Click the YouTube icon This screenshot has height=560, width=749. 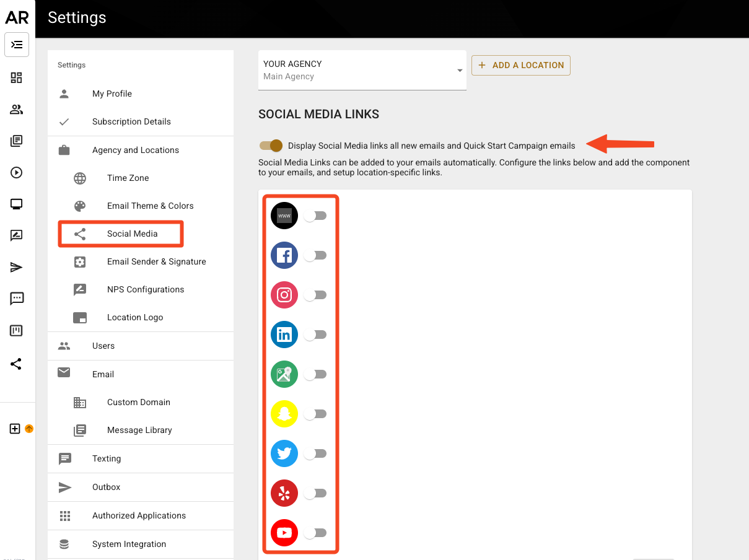click(x=284, y=533)
